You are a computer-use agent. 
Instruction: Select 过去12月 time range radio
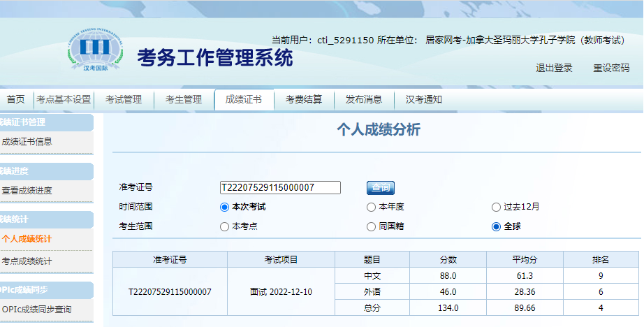497,207
